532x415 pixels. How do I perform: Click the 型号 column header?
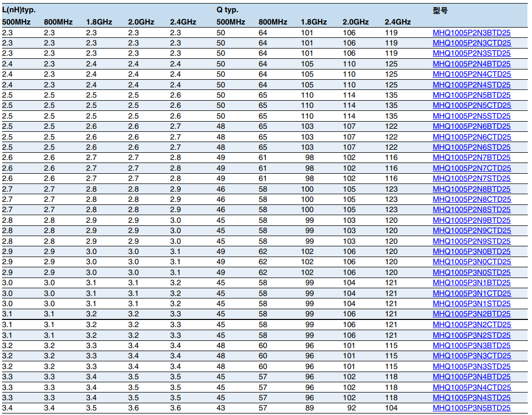point(440,10)
